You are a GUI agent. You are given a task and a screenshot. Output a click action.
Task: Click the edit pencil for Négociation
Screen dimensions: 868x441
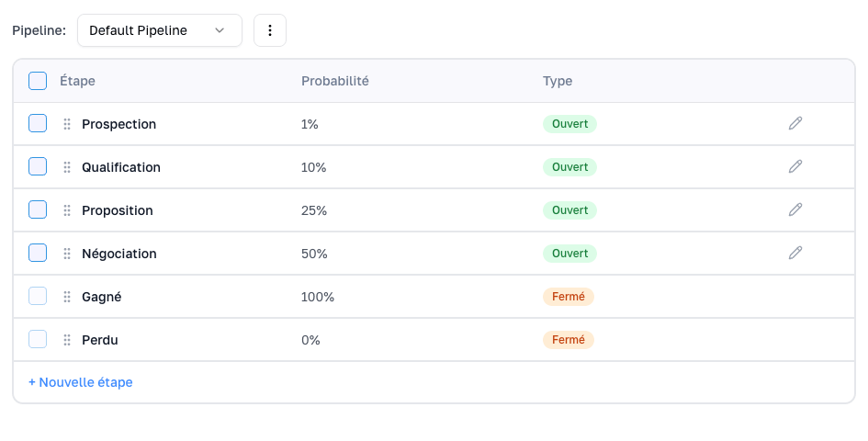click(x=795, y=253)
